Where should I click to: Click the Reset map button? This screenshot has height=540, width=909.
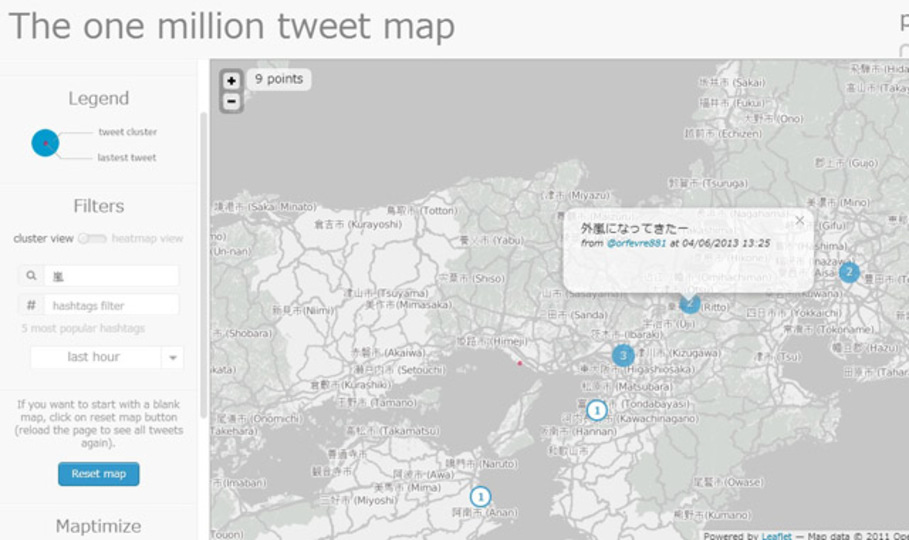(99, 474)
